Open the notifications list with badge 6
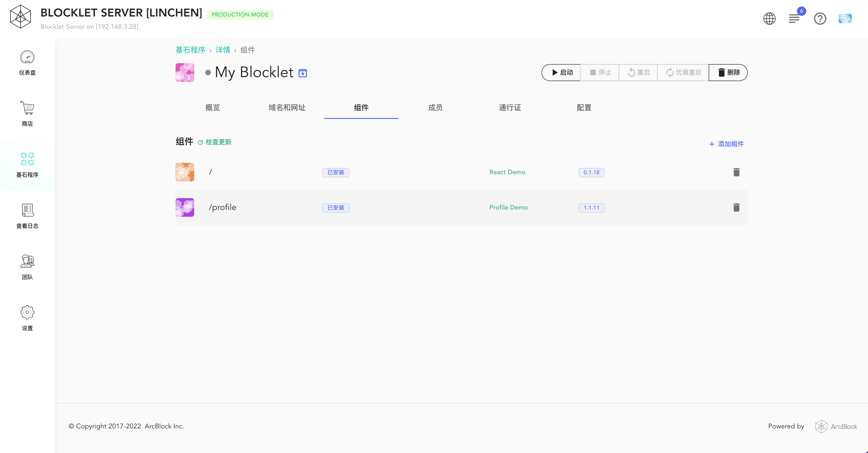868x453 pixels. point(794,19)
